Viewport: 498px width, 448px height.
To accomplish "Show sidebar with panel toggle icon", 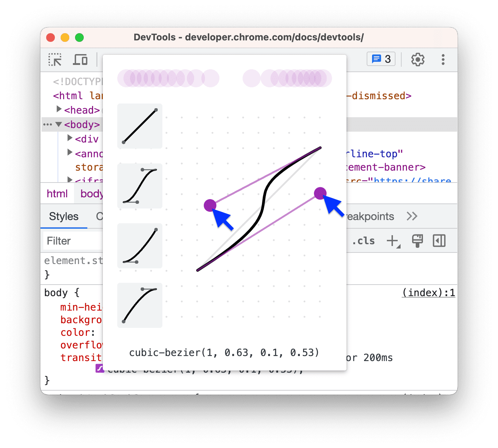I will 439,241.
